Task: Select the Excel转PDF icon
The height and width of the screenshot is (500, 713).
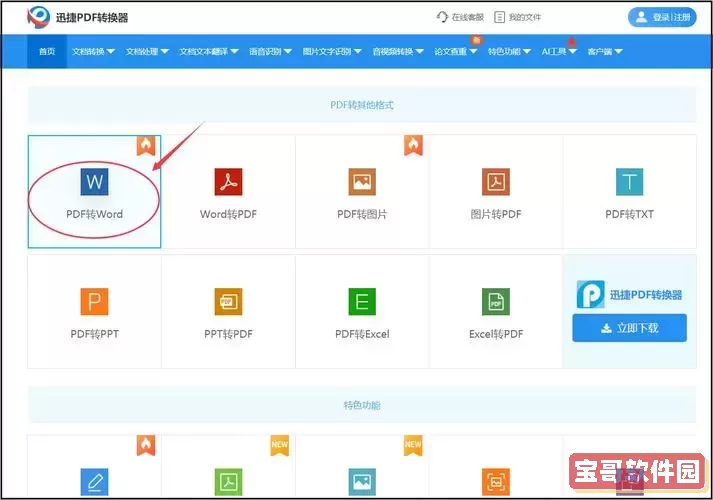Action: (x=496, y=301)
